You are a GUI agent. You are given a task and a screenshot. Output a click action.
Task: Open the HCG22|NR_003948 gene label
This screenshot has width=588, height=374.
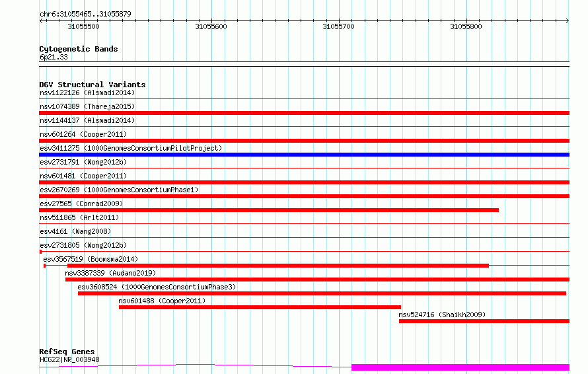pos(70,359)
